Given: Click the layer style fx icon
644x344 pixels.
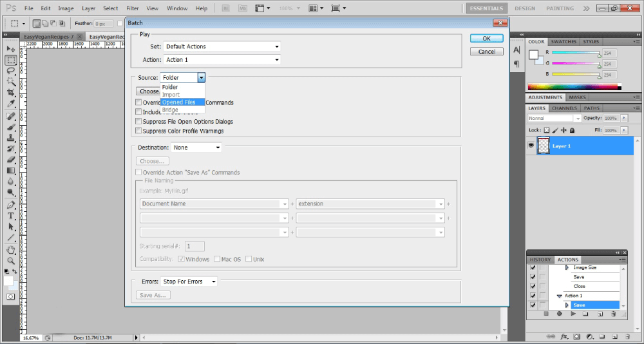Looking at the screenshot, I should click(x=563, y=336).
